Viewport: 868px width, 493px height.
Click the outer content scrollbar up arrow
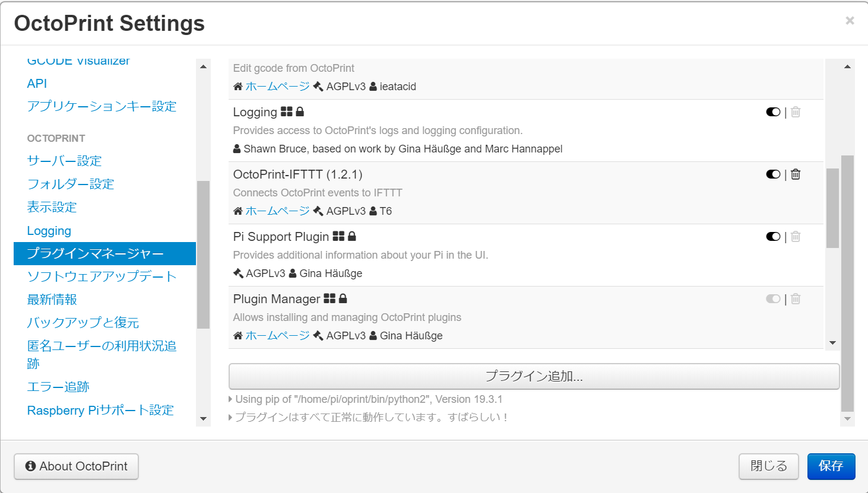pyautogui.click(x=848, y=66)
